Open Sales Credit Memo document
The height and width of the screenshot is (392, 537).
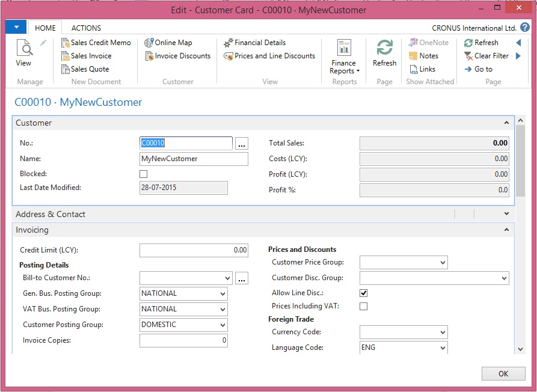click(96, 43)
